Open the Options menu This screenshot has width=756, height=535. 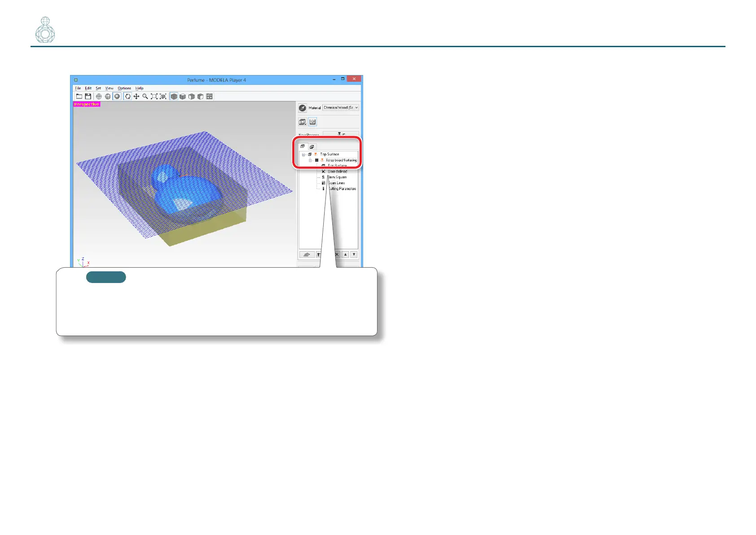click(x=124, y=88)
